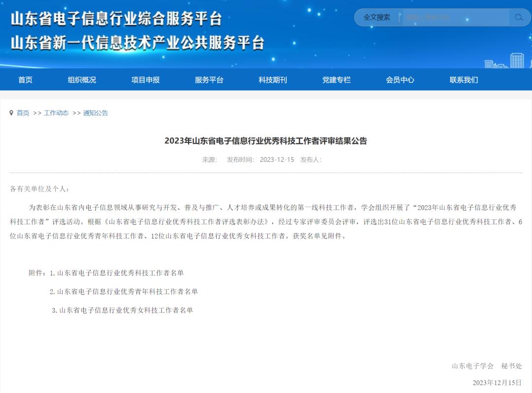The width and height of the screenshot is (532, 393).
Task: Click the location pin icon in breadcrumb
Action: tap(11, 113)
